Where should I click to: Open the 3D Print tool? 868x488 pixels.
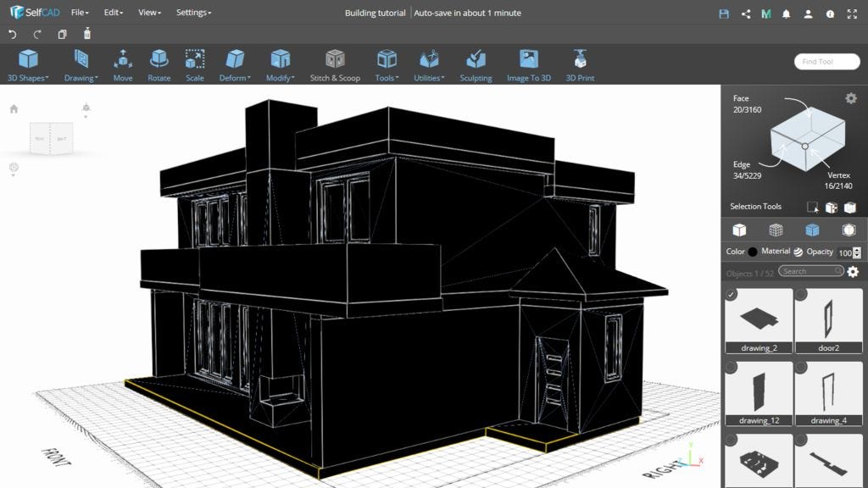pyautogui.click(x=579, y=64)
